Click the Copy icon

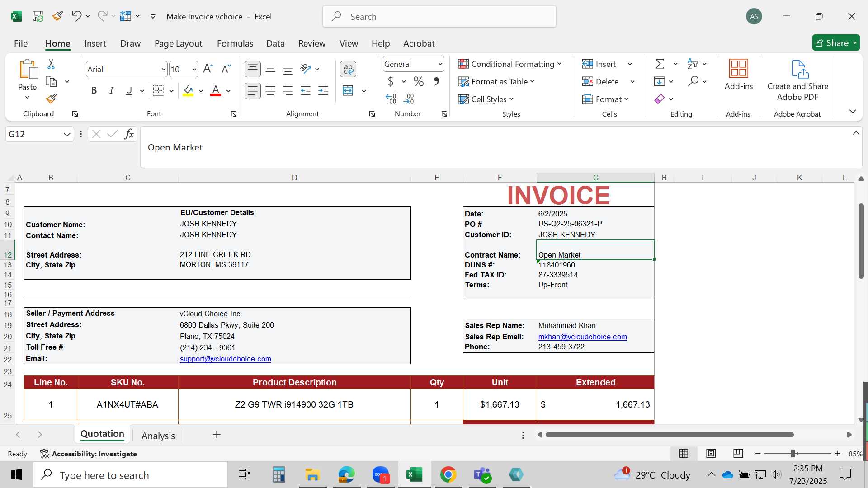51,82
